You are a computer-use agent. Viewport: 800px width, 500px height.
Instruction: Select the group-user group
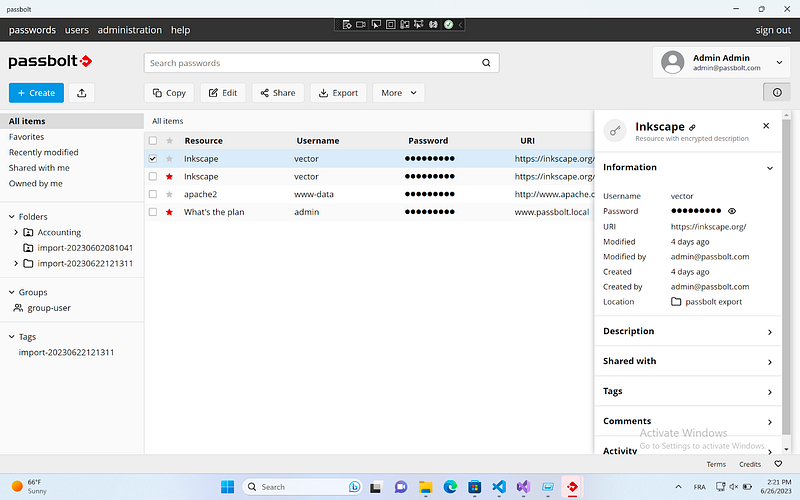[42, 308]
